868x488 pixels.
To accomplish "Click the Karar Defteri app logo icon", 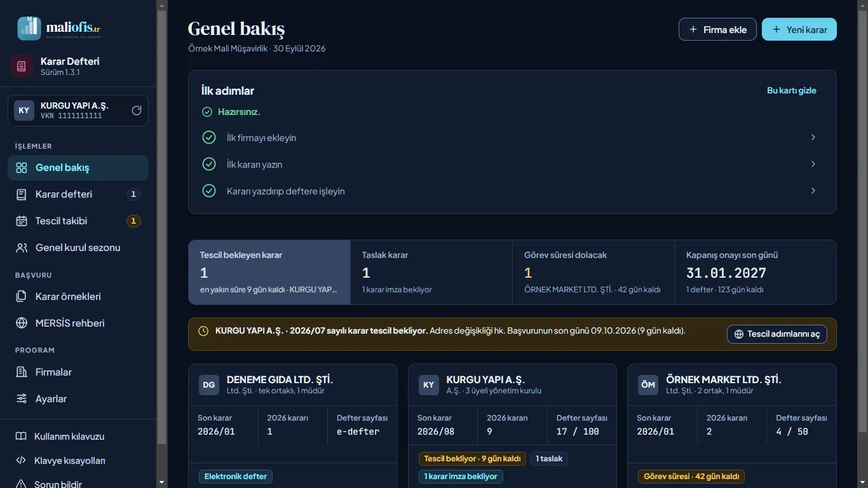I will click(x=22, y=66).
